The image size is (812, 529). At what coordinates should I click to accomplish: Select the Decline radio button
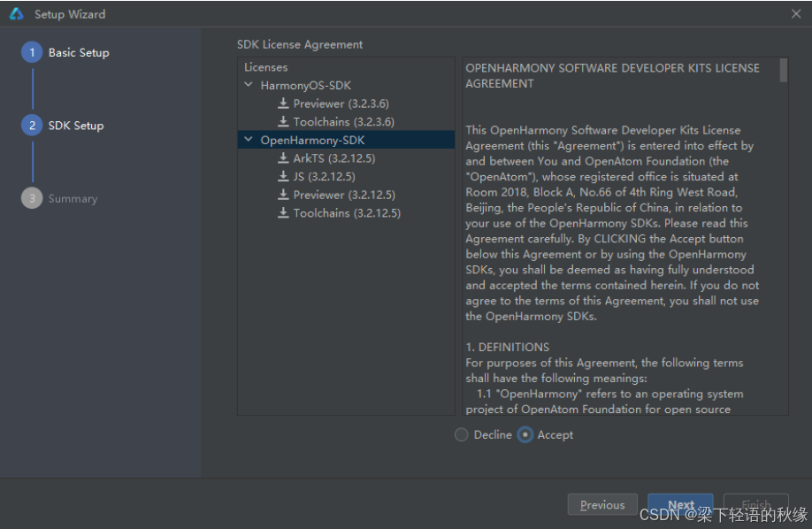click(x=462, y=434)
